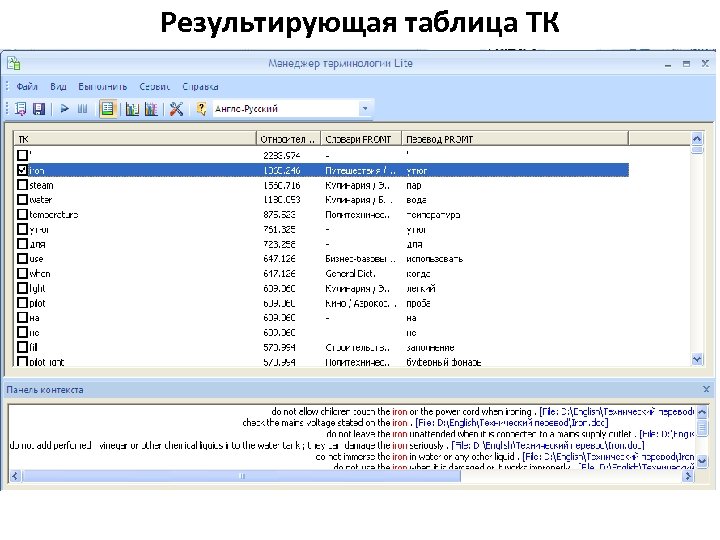Screen dimensions: 720x540
Task: Click the second chart toolbar icon
Action: coord(151,109)
